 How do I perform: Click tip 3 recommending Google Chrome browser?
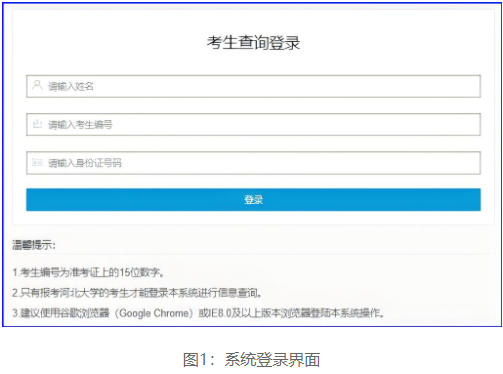click(x=198, y=313)
